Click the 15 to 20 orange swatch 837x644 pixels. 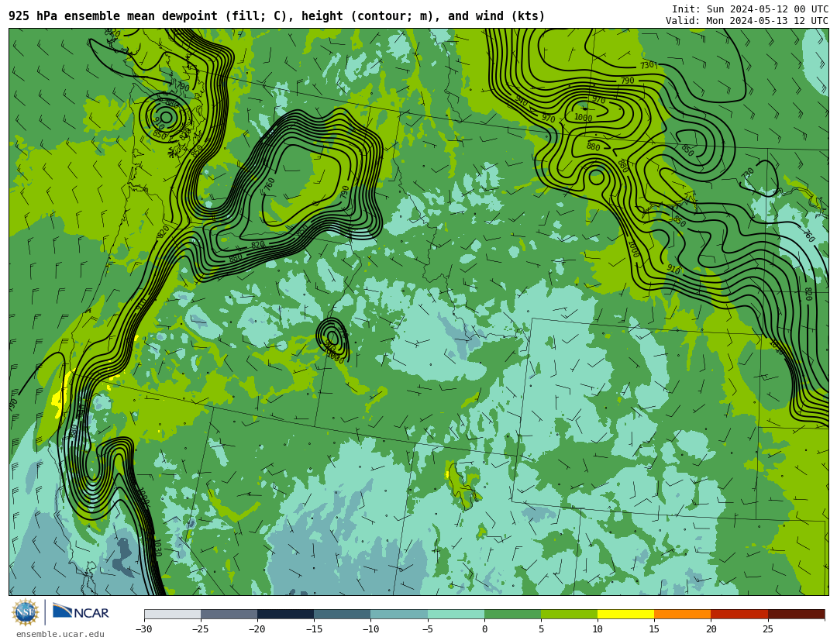[x=683, y=614]
